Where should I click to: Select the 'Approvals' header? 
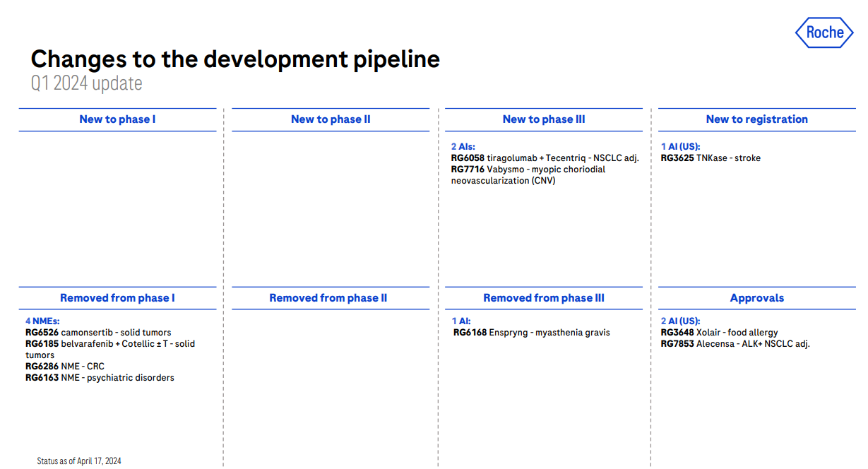point(756,298)
